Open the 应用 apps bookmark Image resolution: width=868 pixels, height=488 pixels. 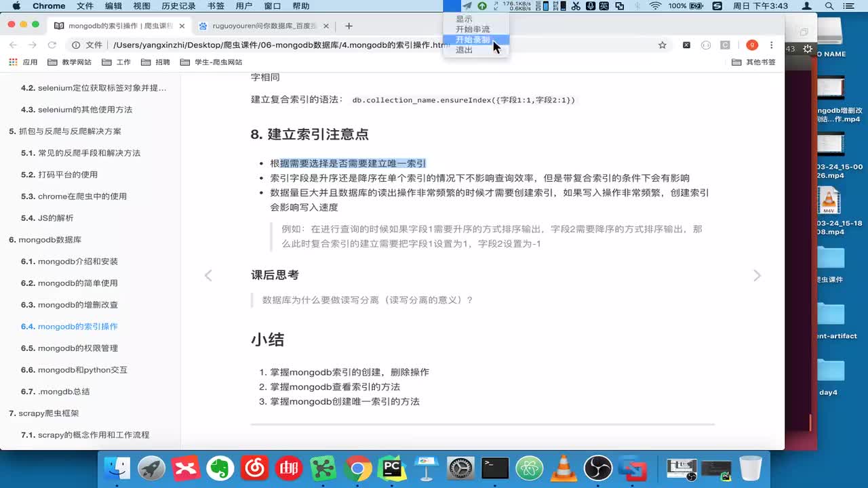pyautogui.click(x=24, y=62)
